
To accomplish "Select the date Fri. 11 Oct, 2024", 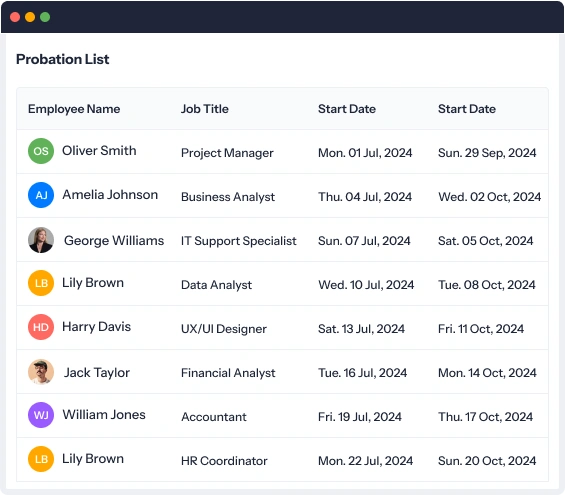I will click(481, 329).
